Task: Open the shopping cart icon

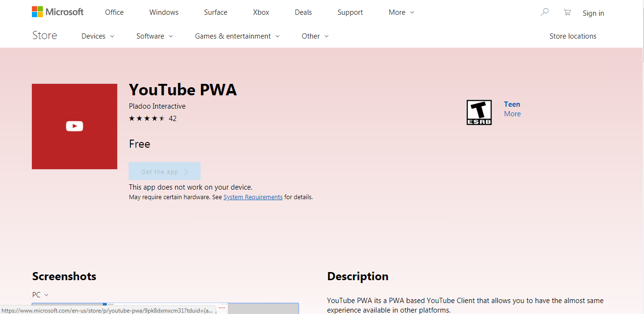Action: [x=567, y=12]
